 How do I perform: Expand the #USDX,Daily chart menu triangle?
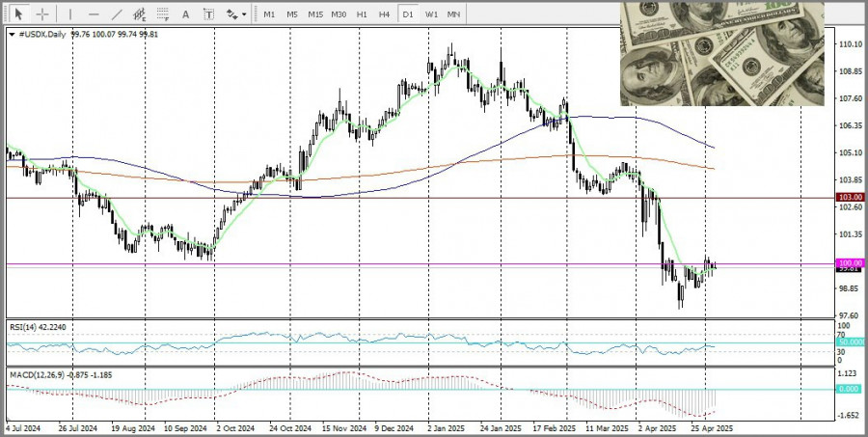[13, 35]
